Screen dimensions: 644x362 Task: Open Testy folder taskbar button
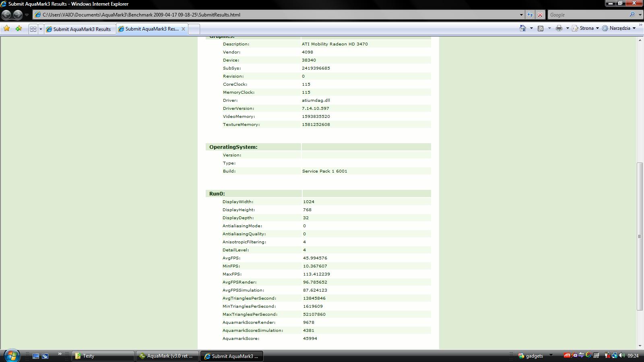103,356
